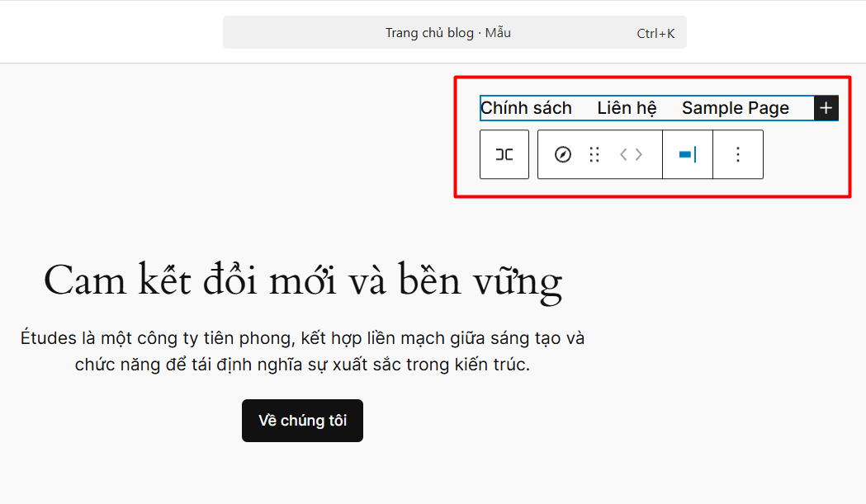The width and height of the screenshot is (866, 504).
Task: Click inside the highlighted Navigation block
Action: tap(652, 108)
